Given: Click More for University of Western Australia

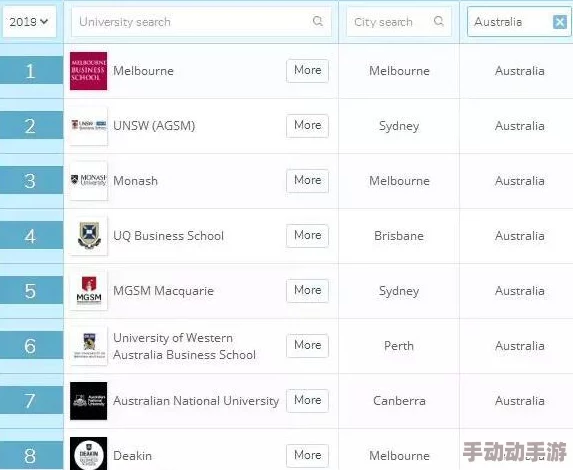Looking at the screenshot, I should (x=308, y=345).
